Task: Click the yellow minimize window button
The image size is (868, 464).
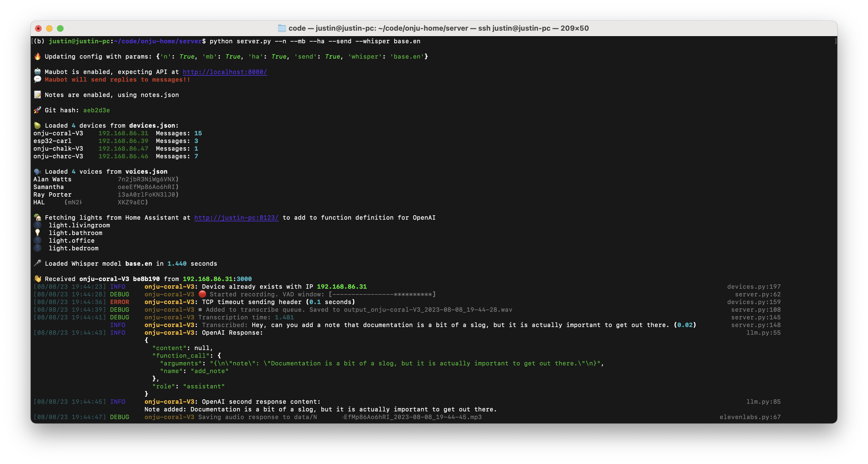Action: [49, 28]
